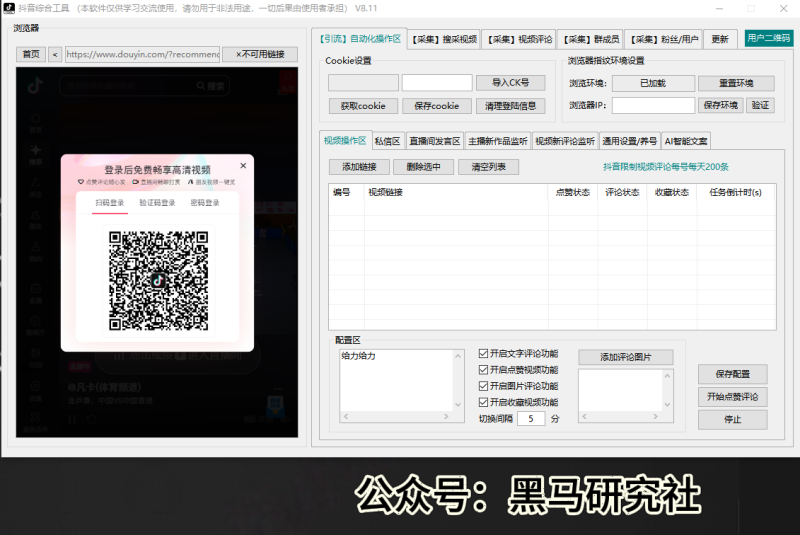Viewport: 800px width, 535px height.
Task: Click the ×不可用链接 button
Action: 260,54
